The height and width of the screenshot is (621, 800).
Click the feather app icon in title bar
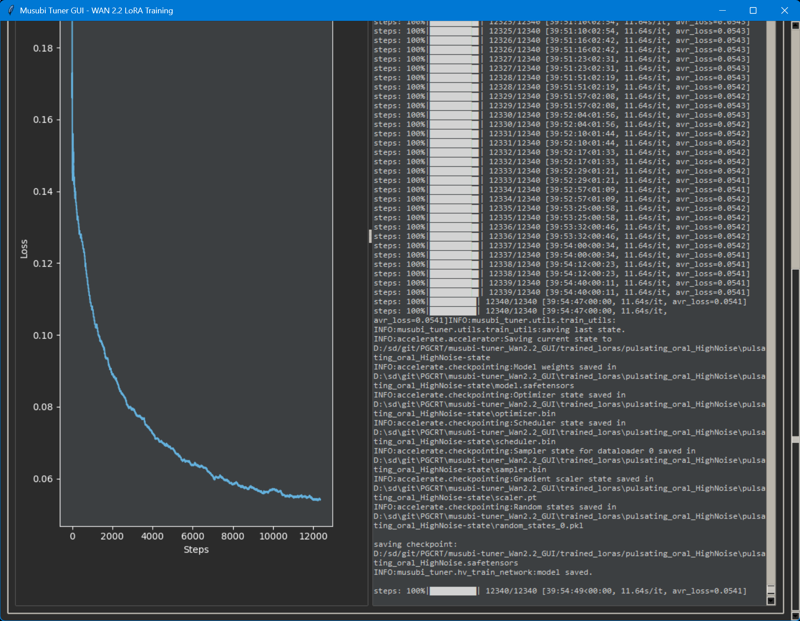pos(10,9)
